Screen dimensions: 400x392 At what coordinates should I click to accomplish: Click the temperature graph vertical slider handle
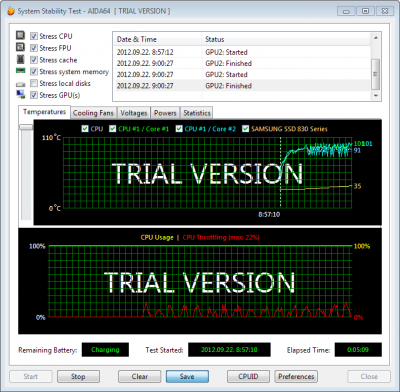click(26, 127)
